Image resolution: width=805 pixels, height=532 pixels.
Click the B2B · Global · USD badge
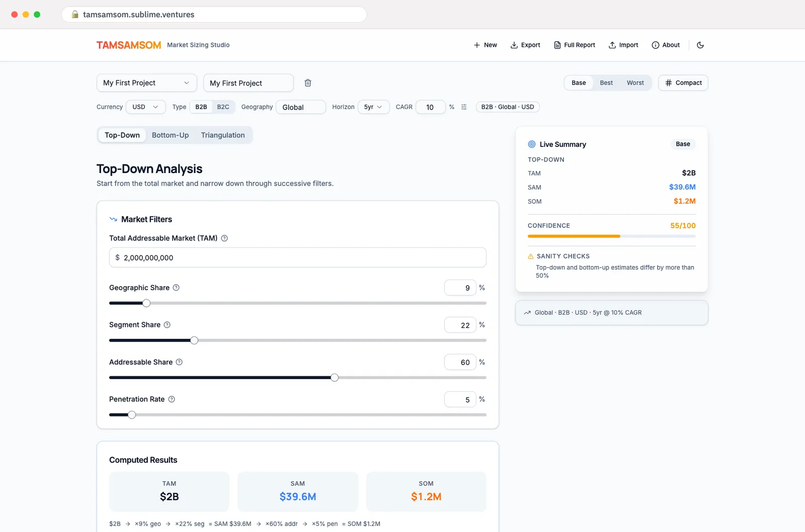click(x=508, y=107)
